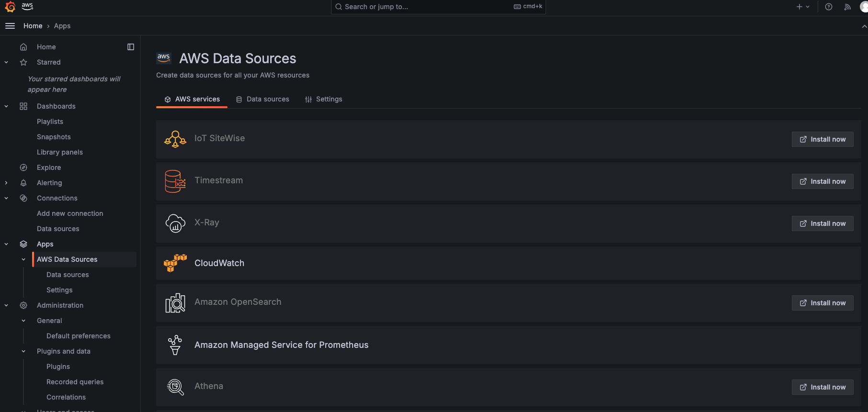Screen dimensions: 868x412
Task: Click the Grafana logo icon
Action: click(x=10, y=7)
